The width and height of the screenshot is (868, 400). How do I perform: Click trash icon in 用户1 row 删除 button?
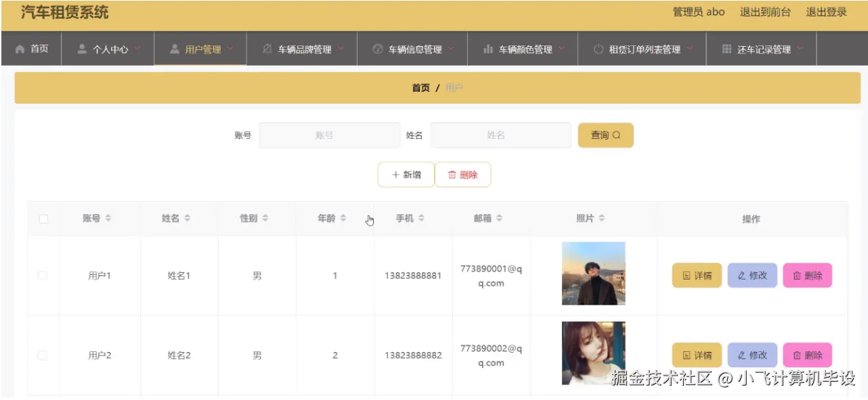click(x=797, y=276)
